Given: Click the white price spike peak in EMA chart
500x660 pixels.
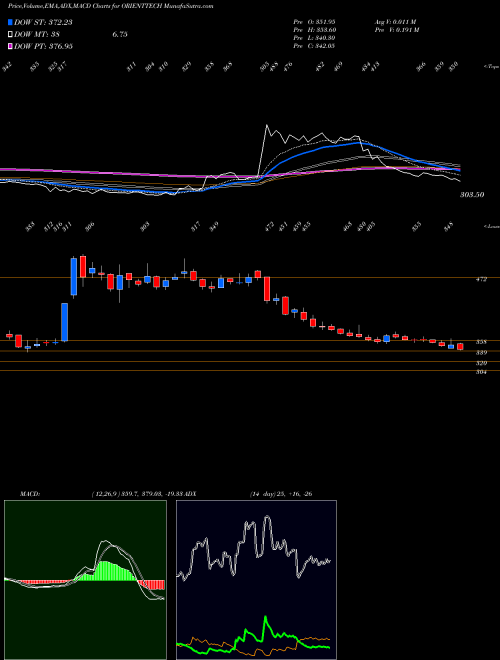Looking at the screenshot, I should click(266, 125).
